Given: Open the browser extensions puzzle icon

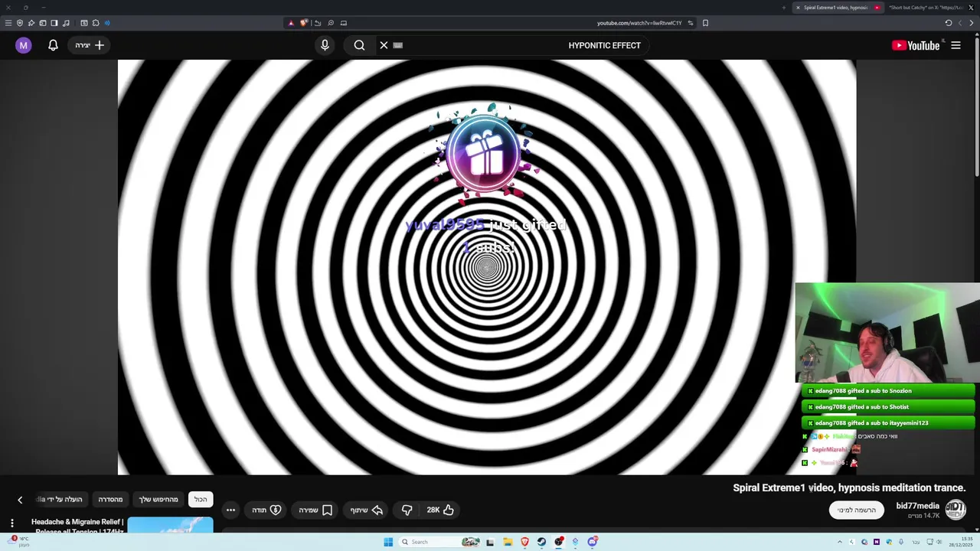Looking at the screenshot, I should tap(96, 23).
